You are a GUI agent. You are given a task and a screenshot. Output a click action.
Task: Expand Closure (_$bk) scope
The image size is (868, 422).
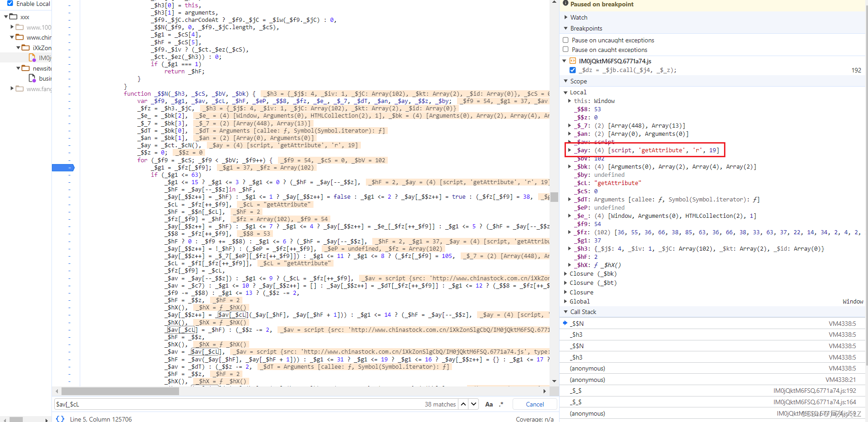pos(566,273)
